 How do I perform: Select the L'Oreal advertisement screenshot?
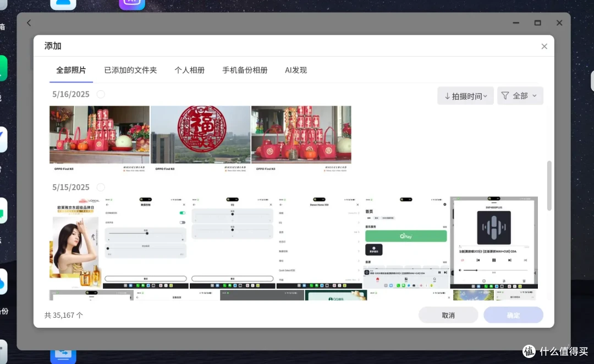pyautogui.click(x=75, y=242)
